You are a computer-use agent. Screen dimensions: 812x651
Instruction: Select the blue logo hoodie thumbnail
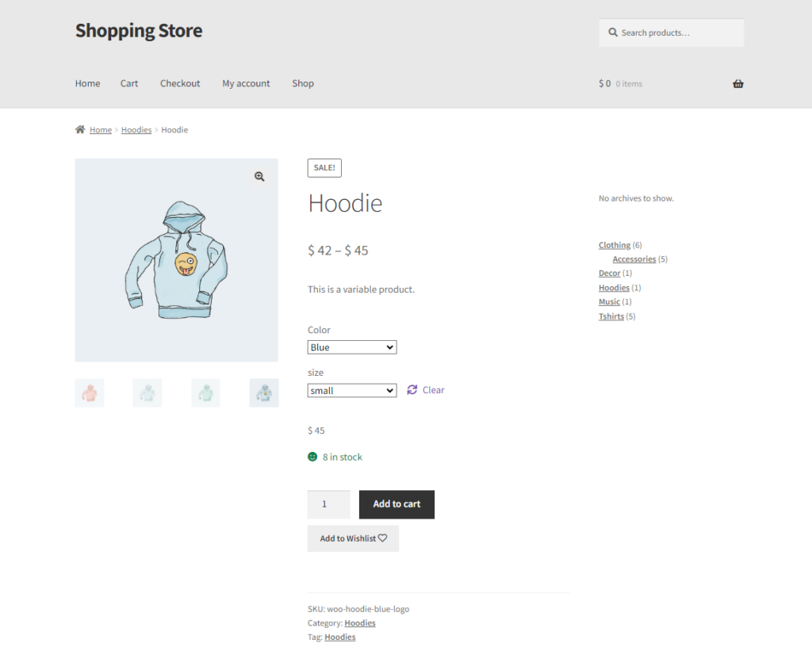[x=264, y=393]
